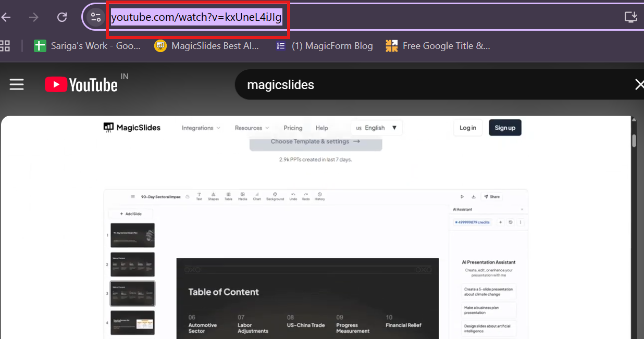
Task: Open the MagicSlides Best AI bookmark
Action: [207, 46]
